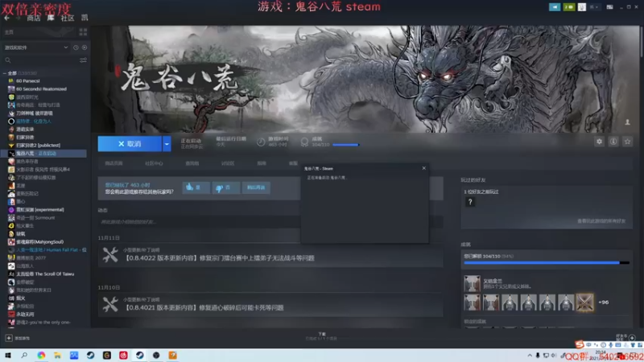The width and height of the screenshot is (644, 362).
Task: Open the 社区 community menu in header
Action: (x=68, y=18)
